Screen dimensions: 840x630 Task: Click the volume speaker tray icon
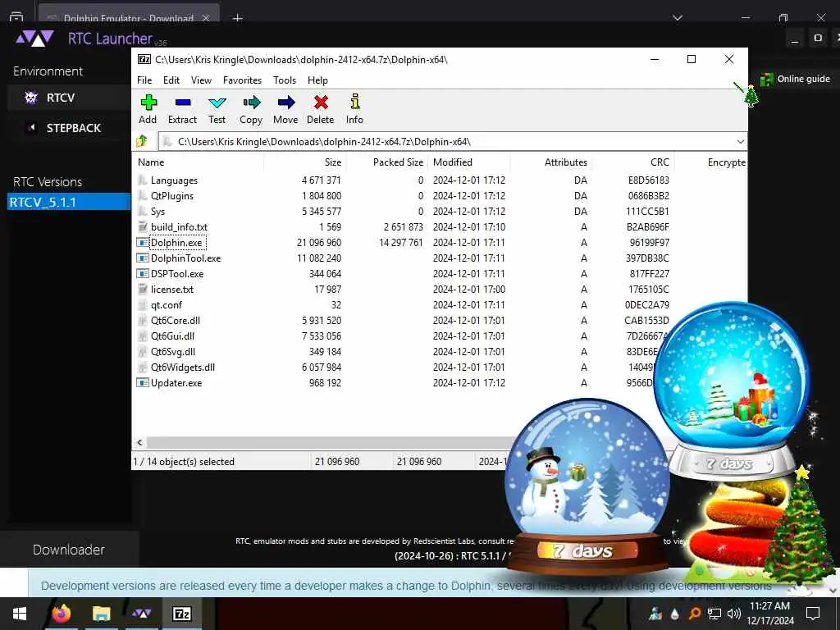733,614
